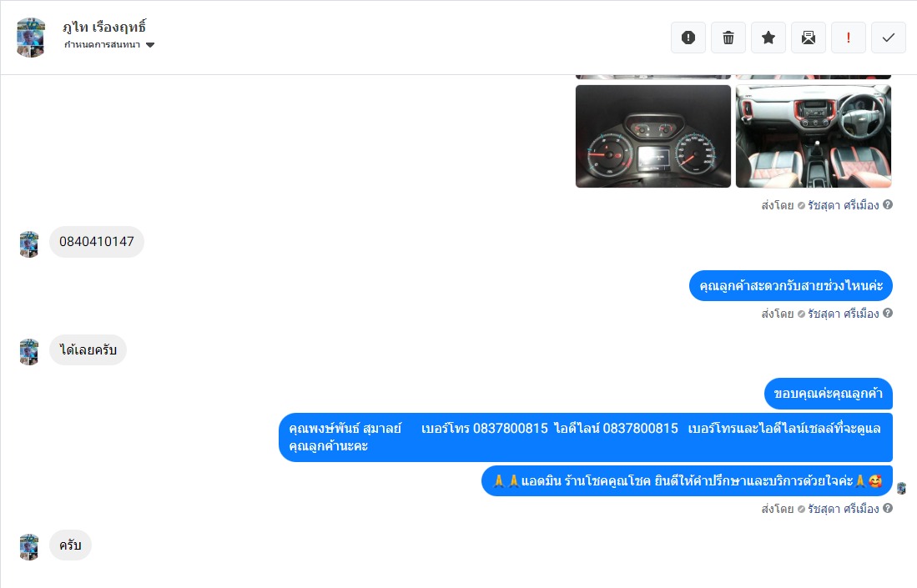Open the conversation assignment dropdown arrow
The height and width of the screenshot is (588, 917).
point(150,45)
